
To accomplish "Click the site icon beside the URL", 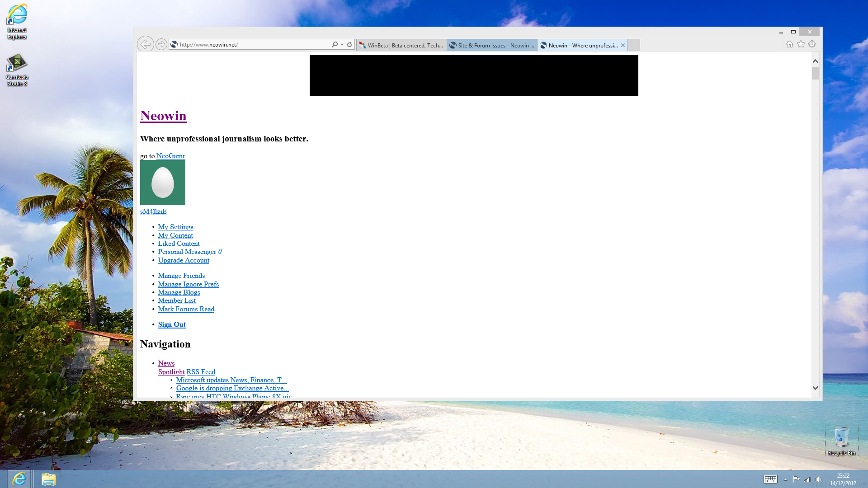I will 174,44.
